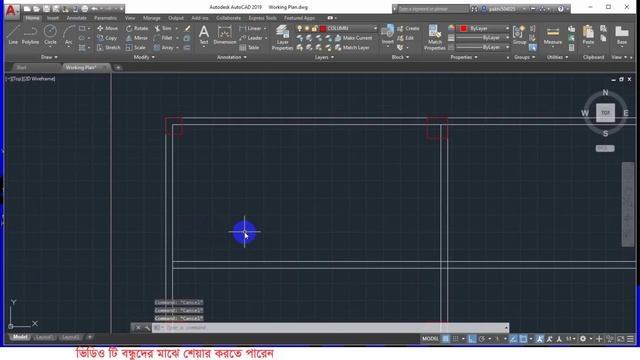Activate the Rotate command
Viewport: 640px width, 360px height.
point(137,28)
